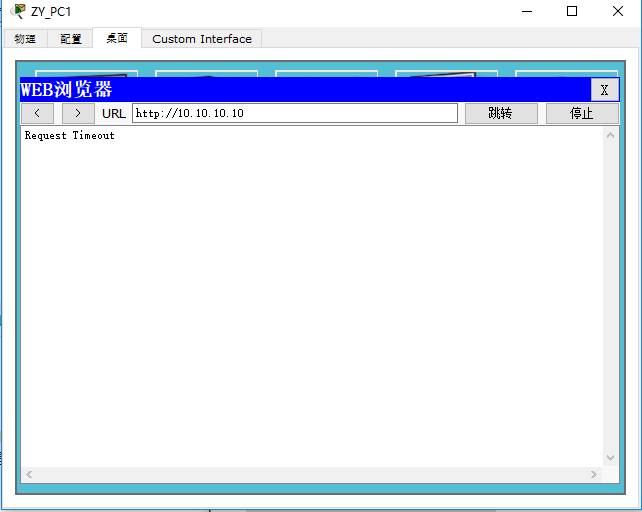
Task: Click the horizontal scrollbar right arrow
Action: [594, 474]
